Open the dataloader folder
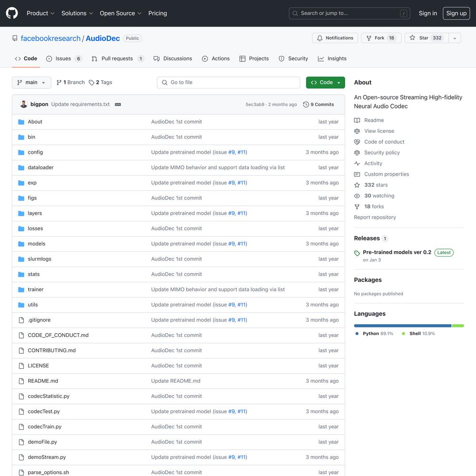The width and height of the screenshot is (476, 476). [x=40, y=168]
